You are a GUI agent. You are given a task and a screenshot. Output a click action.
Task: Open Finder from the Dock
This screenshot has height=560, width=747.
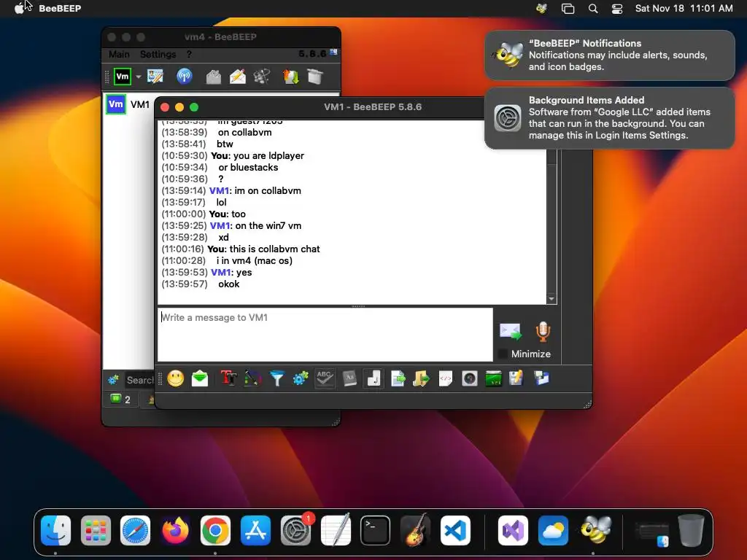[x=55, y=530]
